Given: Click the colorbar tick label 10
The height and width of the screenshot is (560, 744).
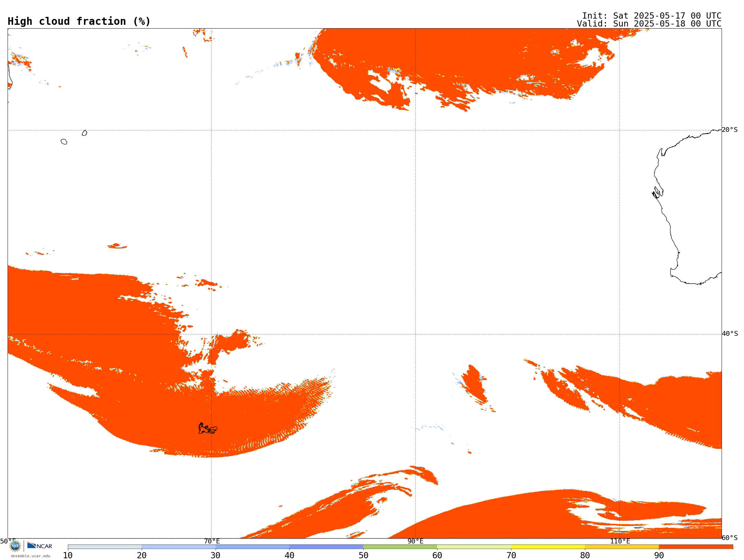Looking at the screenshot, I should click(x=68, y=556).
